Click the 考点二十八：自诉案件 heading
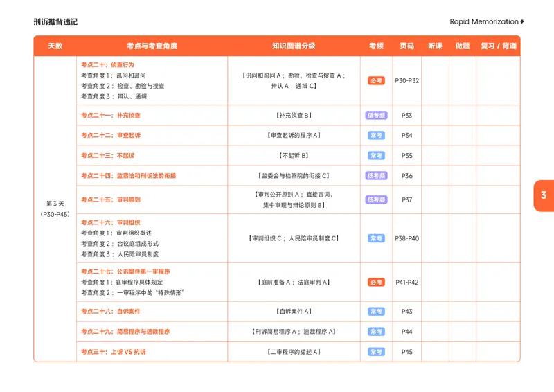The width and height of the screenshot is (554, 392). (111, 312)
